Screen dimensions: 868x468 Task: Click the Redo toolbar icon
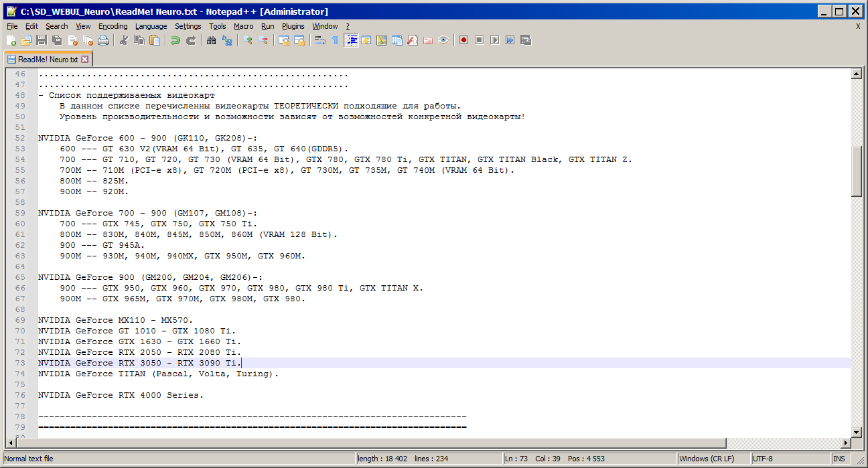click(190, 40)
